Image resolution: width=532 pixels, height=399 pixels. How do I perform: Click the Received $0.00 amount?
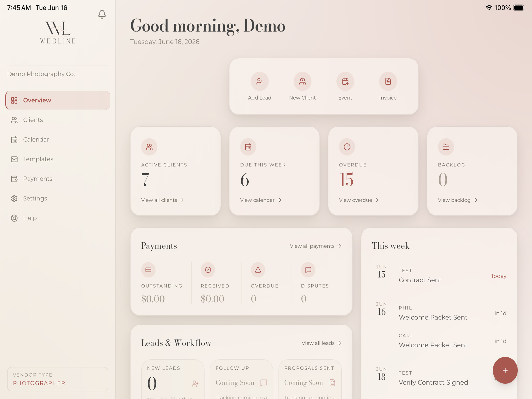click(212, 299)
